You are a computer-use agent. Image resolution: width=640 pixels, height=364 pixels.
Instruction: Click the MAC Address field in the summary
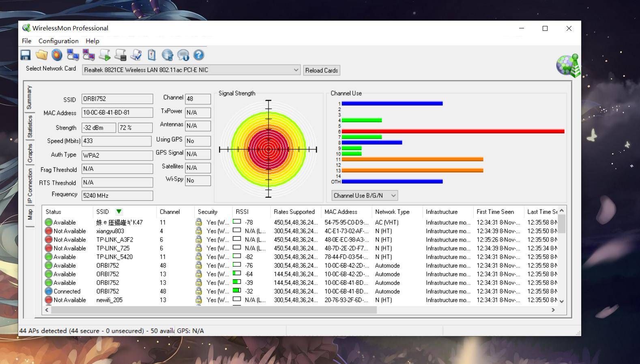pos(117,113)
